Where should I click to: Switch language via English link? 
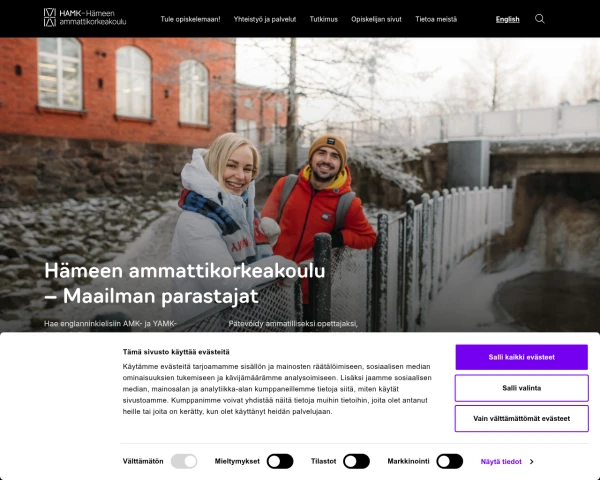[x=507, y=19]
